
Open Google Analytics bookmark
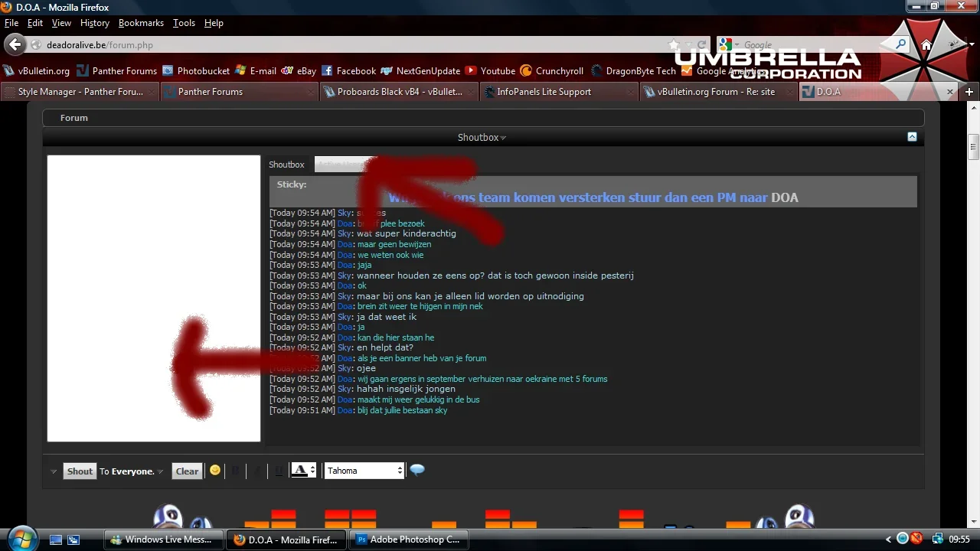click(x=724, y=70)
